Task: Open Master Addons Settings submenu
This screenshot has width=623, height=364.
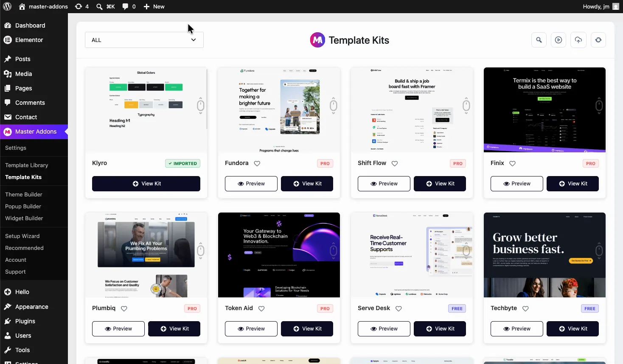Action: [x=16, y=148]
